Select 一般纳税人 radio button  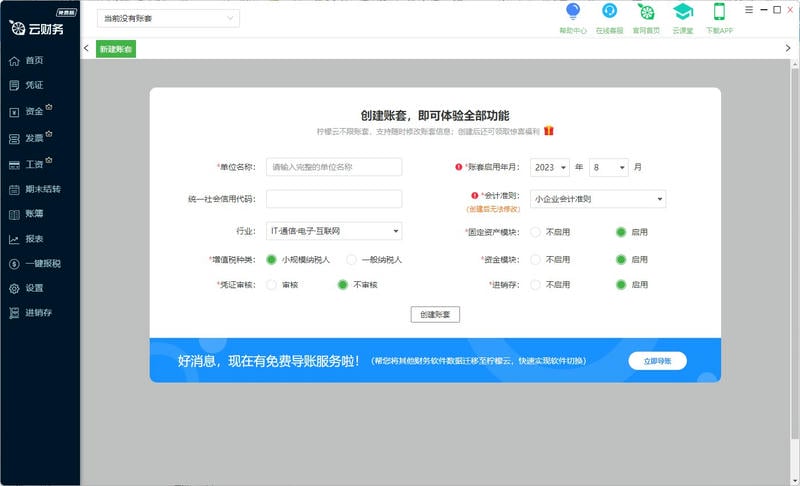point(351,260)
